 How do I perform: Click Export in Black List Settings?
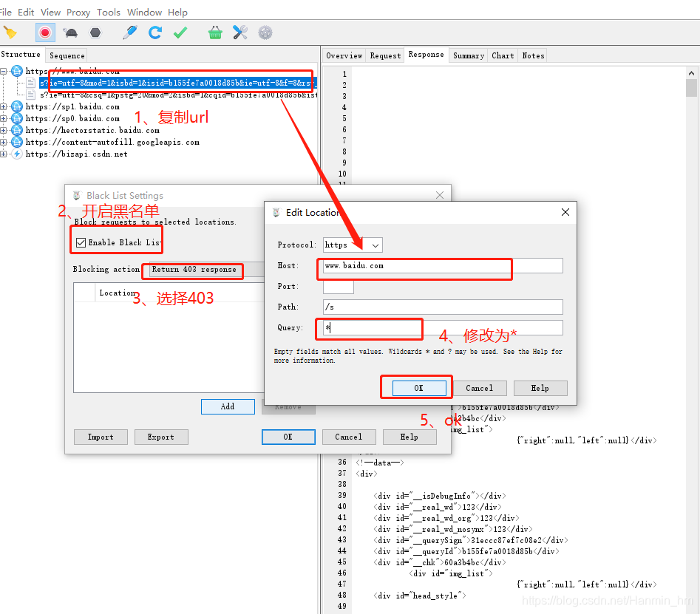pos(161,437)
